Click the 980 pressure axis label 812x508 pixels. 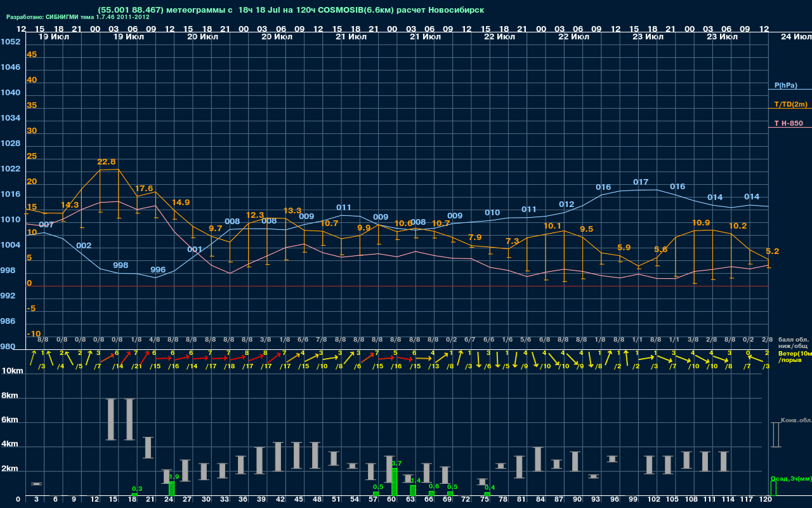click(8, 347)
